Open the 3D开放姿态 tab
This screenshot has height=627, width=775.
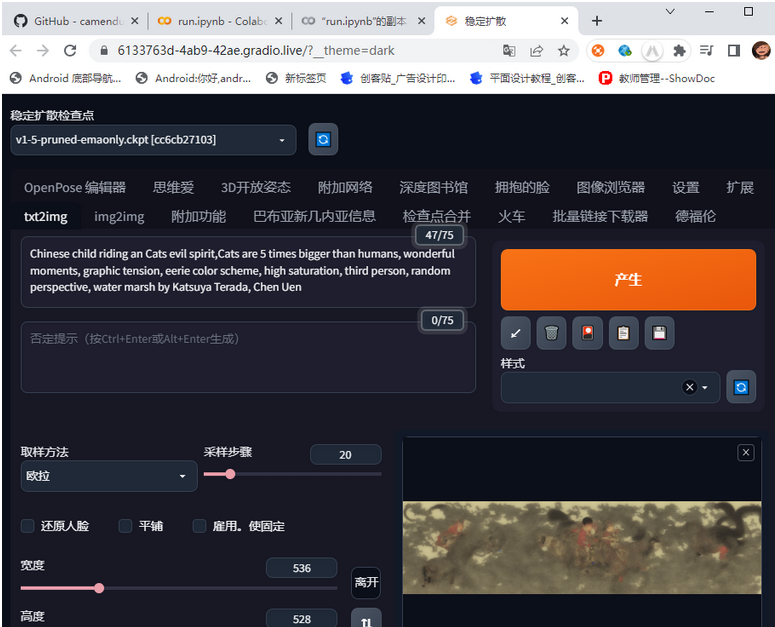coord(256,187)
